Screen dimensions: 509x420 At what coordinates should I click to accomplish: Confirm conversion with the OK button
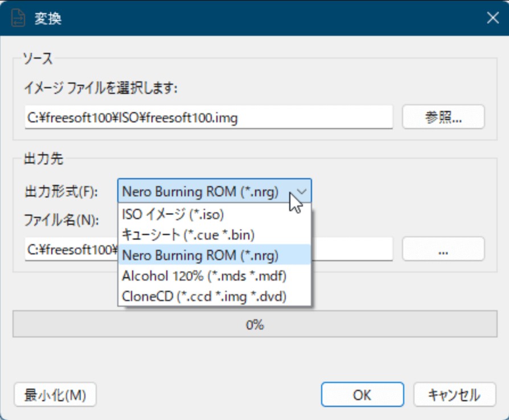[362, 395]
